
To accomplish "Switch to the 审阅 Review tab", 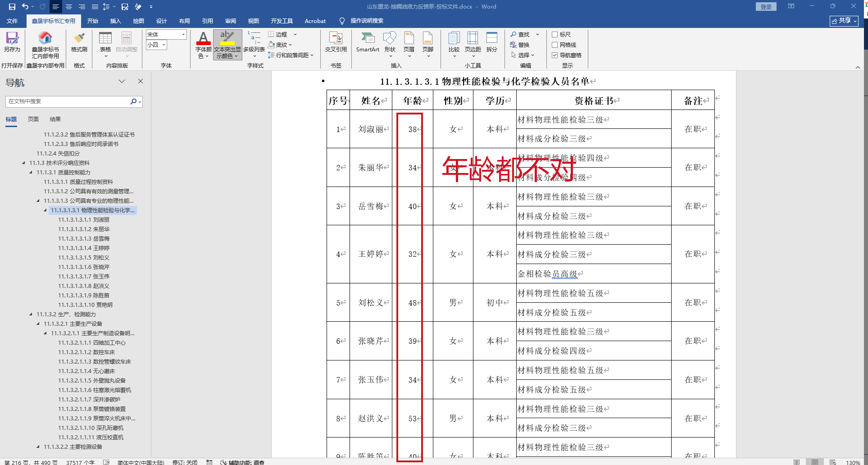I will pos(231,21).
